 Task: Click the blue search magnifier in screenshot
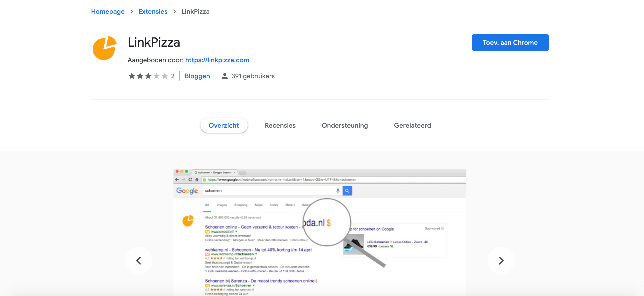(x=347, y=191)
